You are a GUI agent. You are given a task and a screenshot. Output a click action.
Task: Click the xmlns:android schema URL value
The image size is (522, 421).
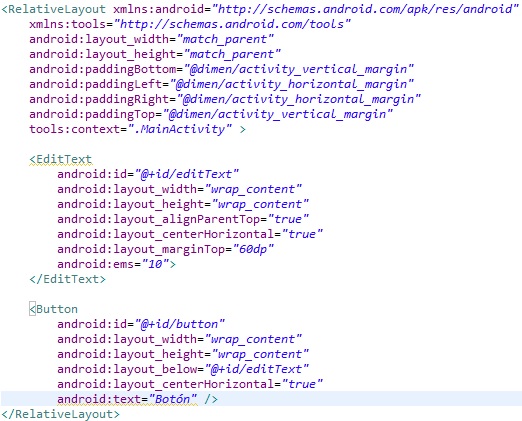pyautogui.click(x=365, y=9)
